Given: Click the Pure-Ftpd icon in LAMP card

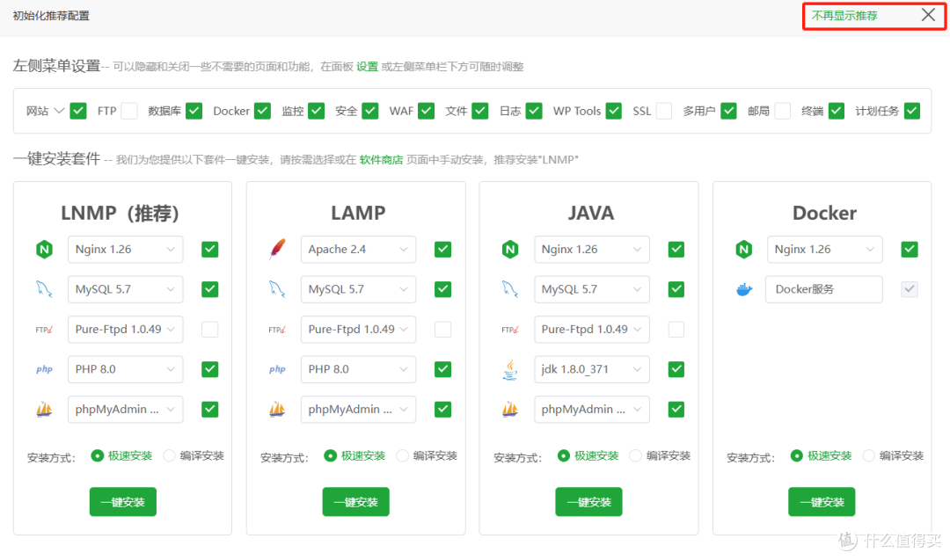Looking at the screenshot, I should (x=277, y=330).
